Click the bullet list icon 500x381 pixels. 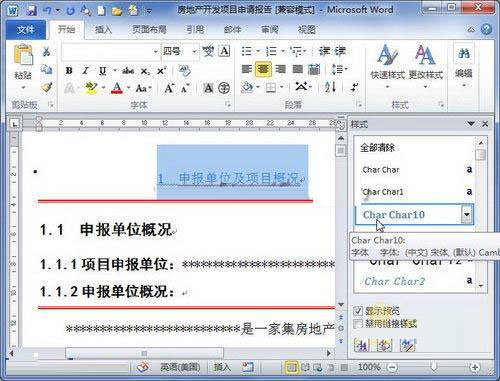(247, 51)
